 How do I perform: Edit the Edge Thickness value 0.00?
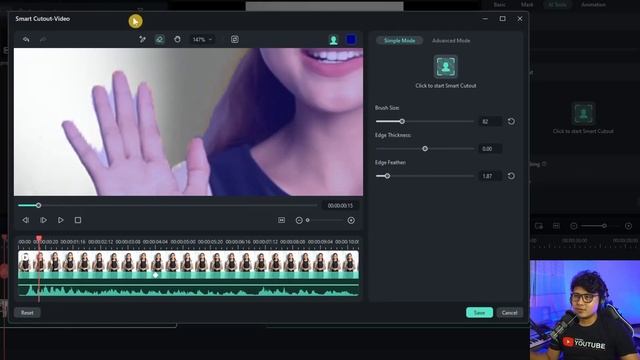tap(490, 149)
